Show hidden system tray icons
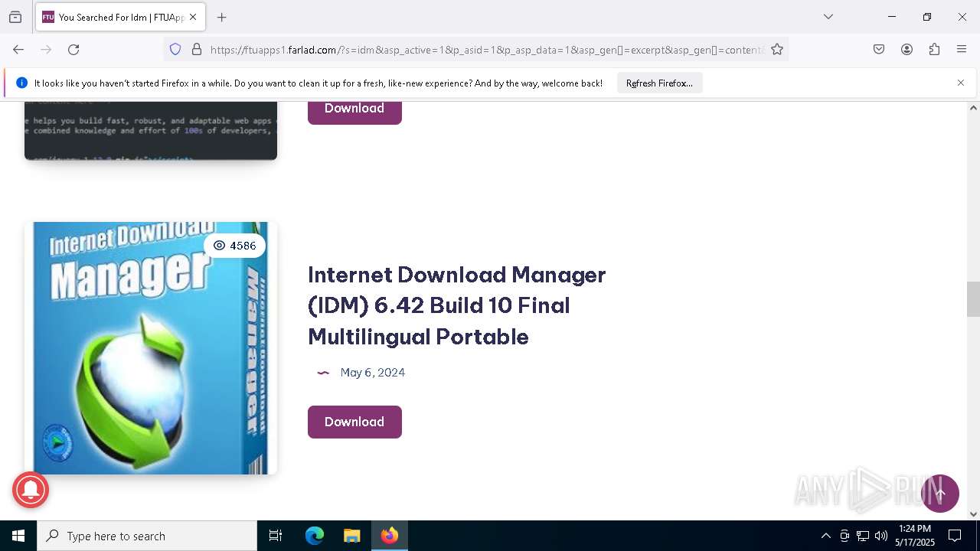The height and width of the screenshot is (551, 980). 825,536
